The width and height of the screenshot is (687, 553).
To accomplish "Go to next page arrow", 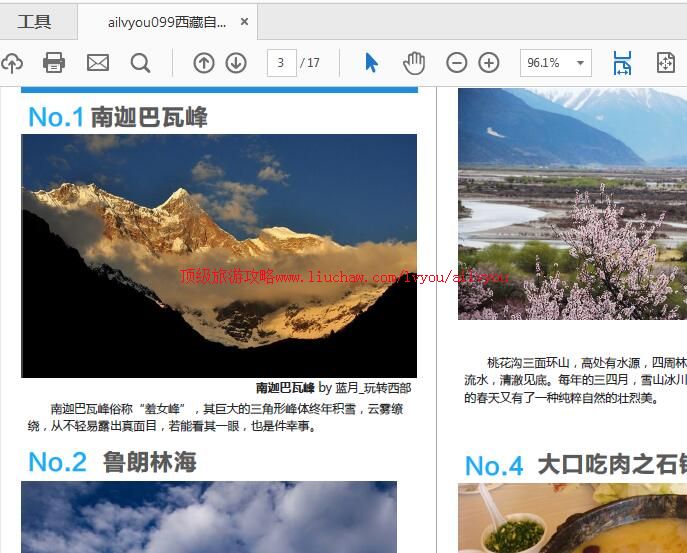I will pyautogui.click(x=236, y=63).
